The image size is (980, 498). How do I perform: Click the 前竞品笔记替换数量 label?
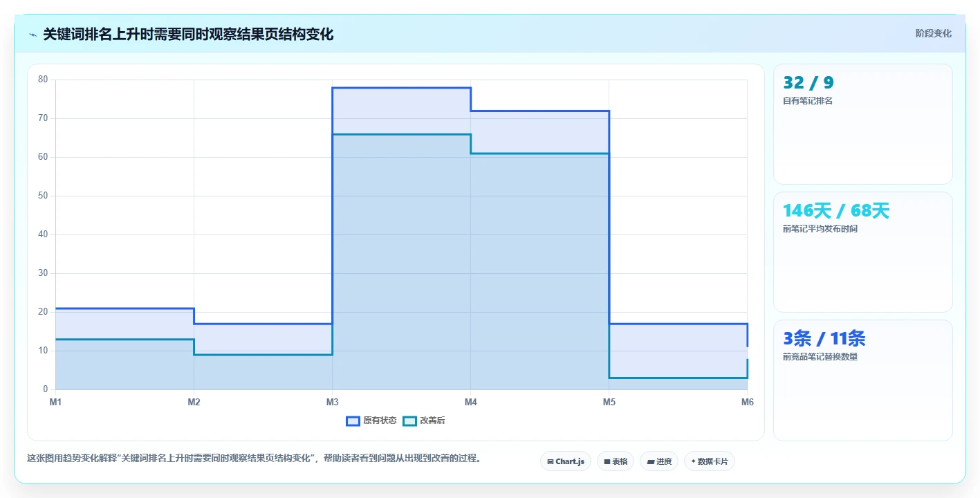pyautogui.click(x=820, y=357)
